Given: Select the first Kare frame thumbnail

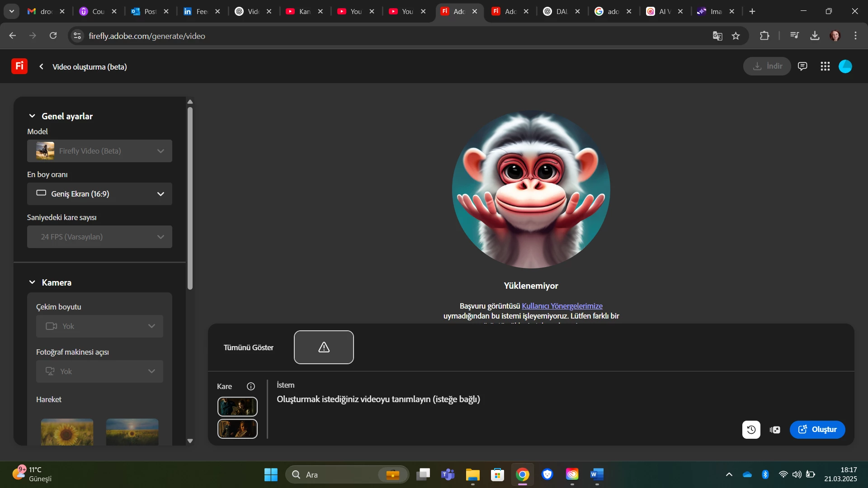Looking at the screenshot, I should pos(237,407).
